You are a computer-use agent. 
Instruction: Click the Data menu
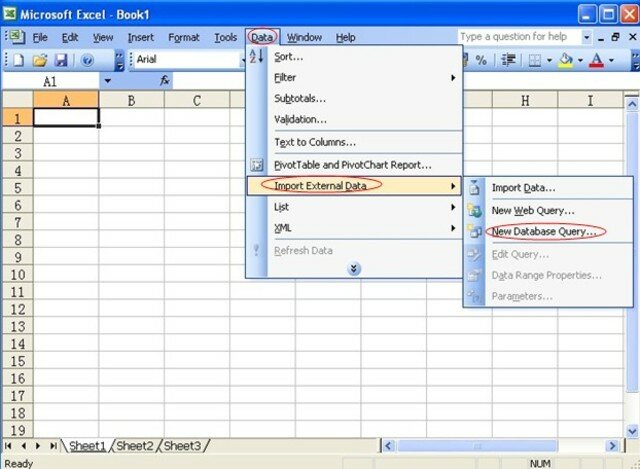pos(262,38)
